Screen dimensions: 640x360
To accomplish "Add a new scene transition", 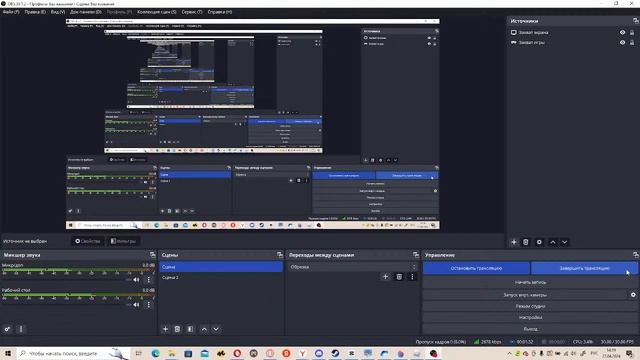I will (385, 277).
